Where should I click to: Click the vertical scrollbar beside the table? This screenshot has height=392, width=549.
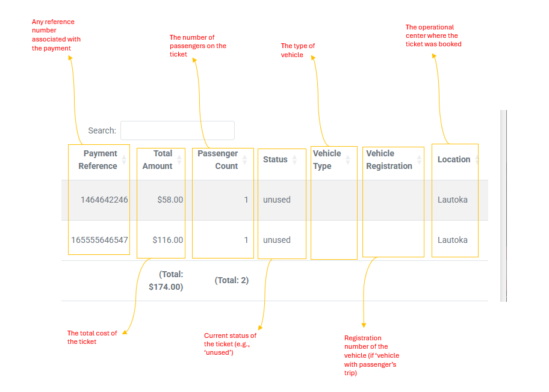coord(503,204)
